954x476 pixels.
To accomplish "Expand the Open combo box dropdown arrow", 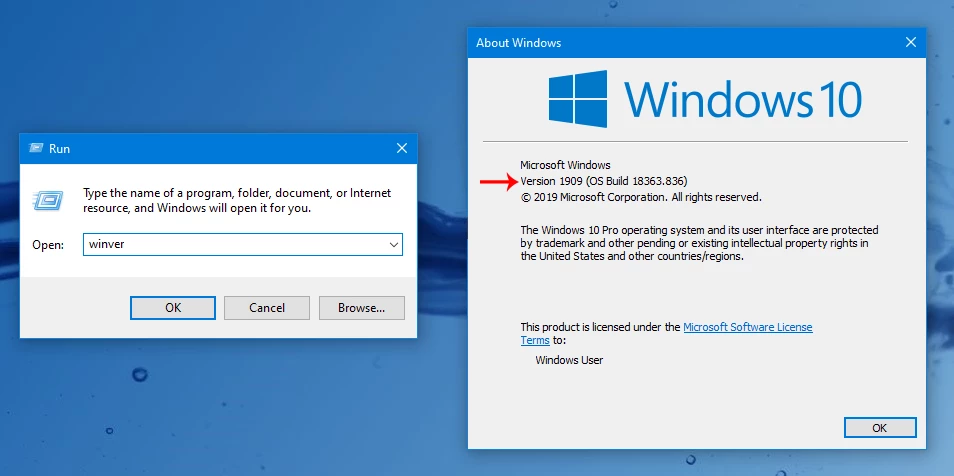I will pos(394,245).
